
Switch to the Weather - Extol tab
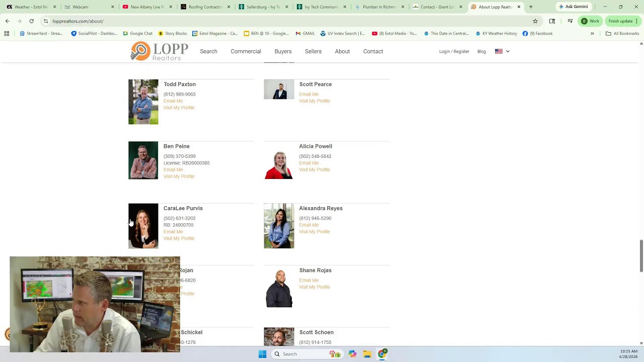point(31,7)
